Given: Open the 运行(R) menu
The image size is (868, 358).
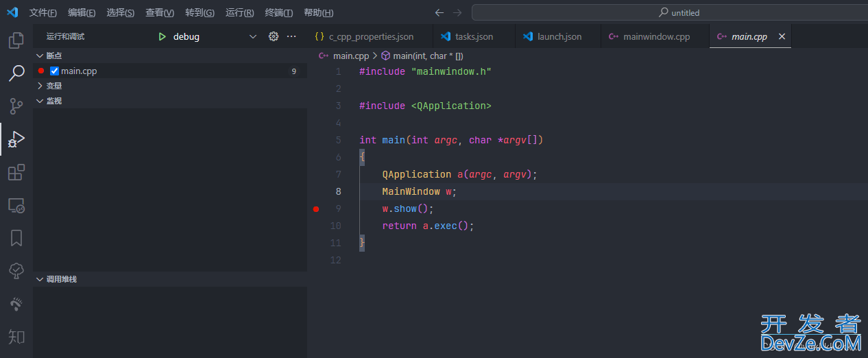Looking at the screenshot, I should coord(239,12).
